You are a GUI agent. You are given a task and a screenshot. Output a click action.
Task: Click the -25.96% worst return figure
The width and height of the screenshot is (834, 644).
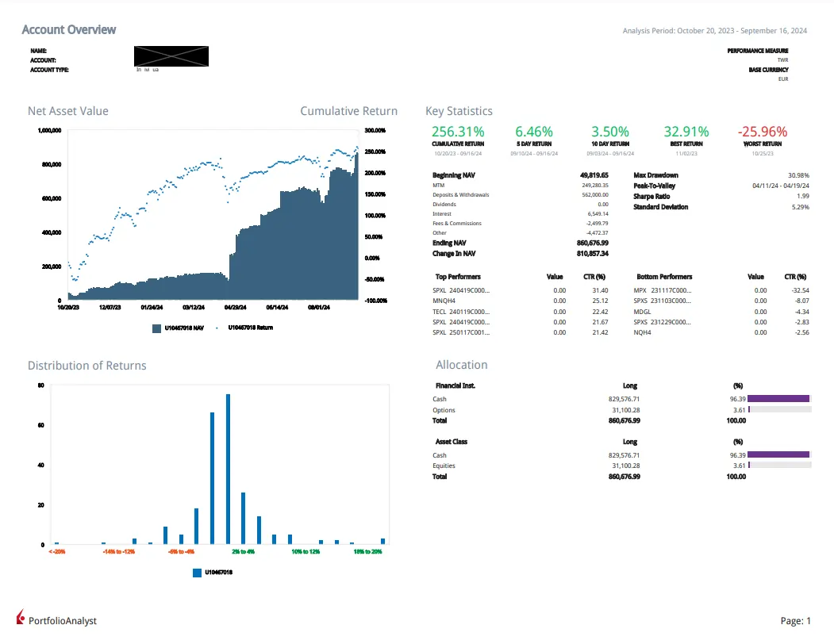pos(762,132)
